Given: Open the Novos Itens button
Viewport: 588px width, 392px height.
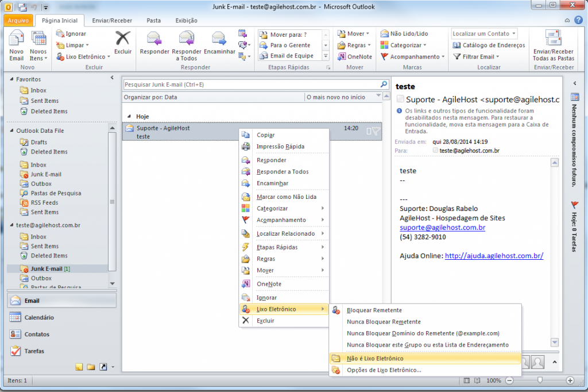Looking at the screenshot, I should [x=38, y=45].
